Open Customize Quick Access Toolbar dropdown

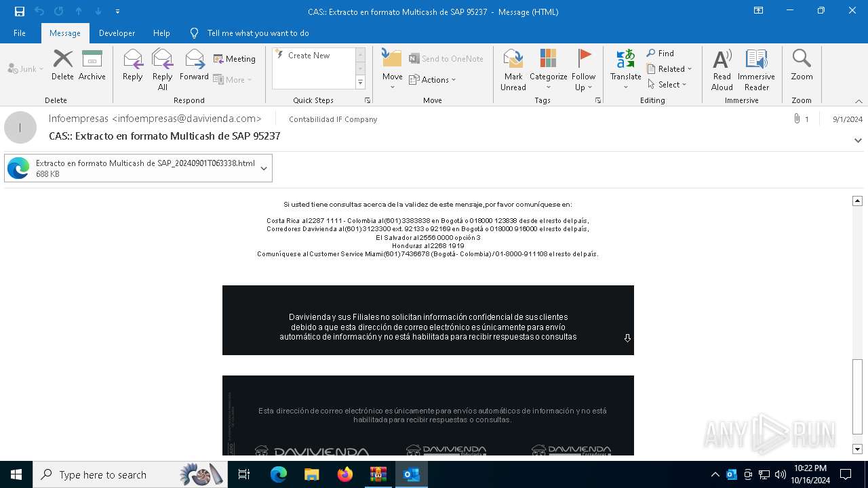[117, 12]
